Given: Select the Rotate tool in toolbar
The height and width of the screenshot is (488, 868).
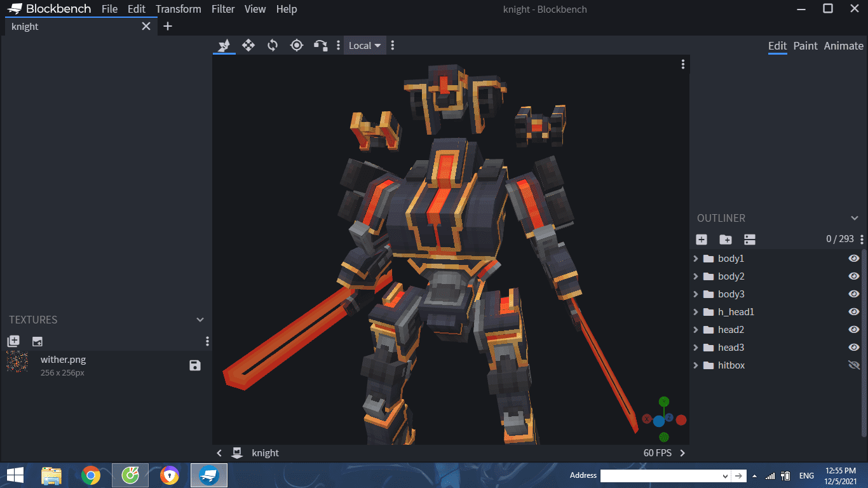Looking at the screenshot, I should [x=273, y=45].
